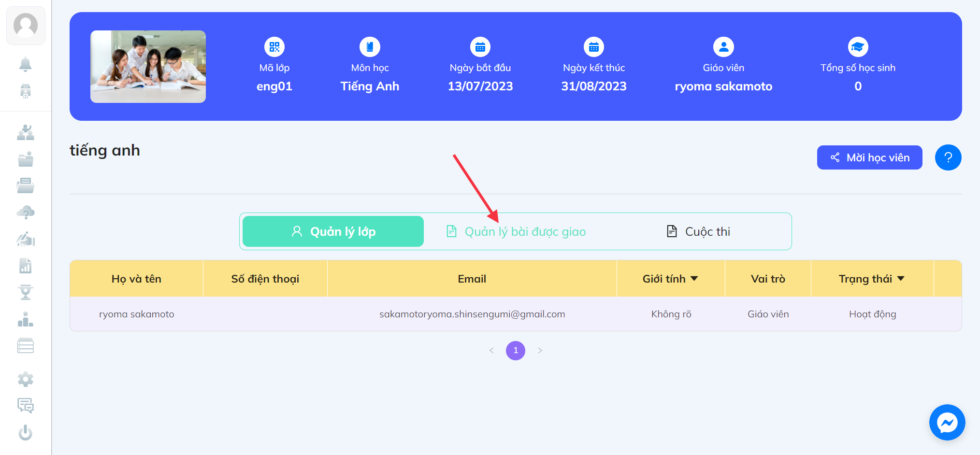Open the handwriting assignment icon in sidebar

pos(25,239)
